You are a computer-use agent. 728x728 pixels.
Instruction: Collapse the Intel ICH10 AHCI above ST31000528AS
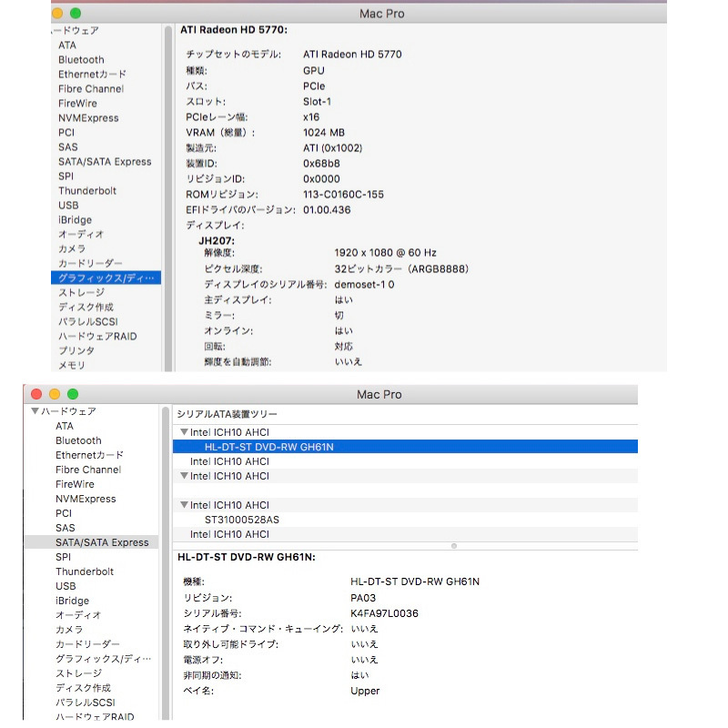(x=184, y=505)
